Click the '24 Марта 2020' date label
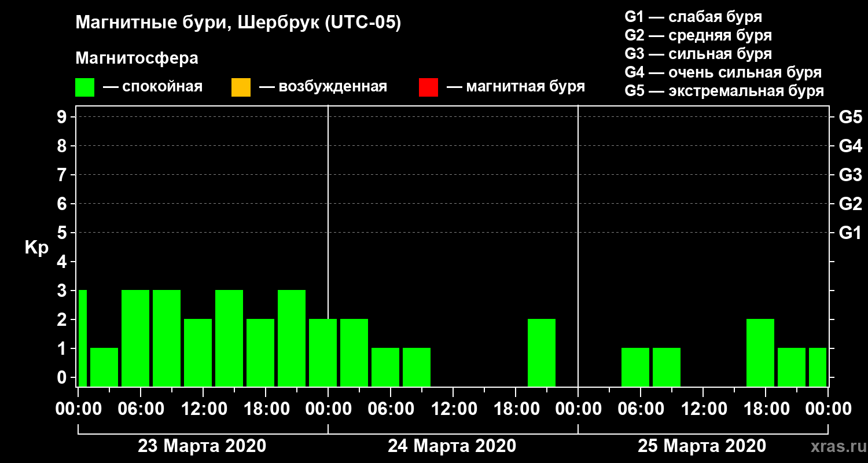Image resolution: width=868 pixels, height=463 pixels. [452, 446]
